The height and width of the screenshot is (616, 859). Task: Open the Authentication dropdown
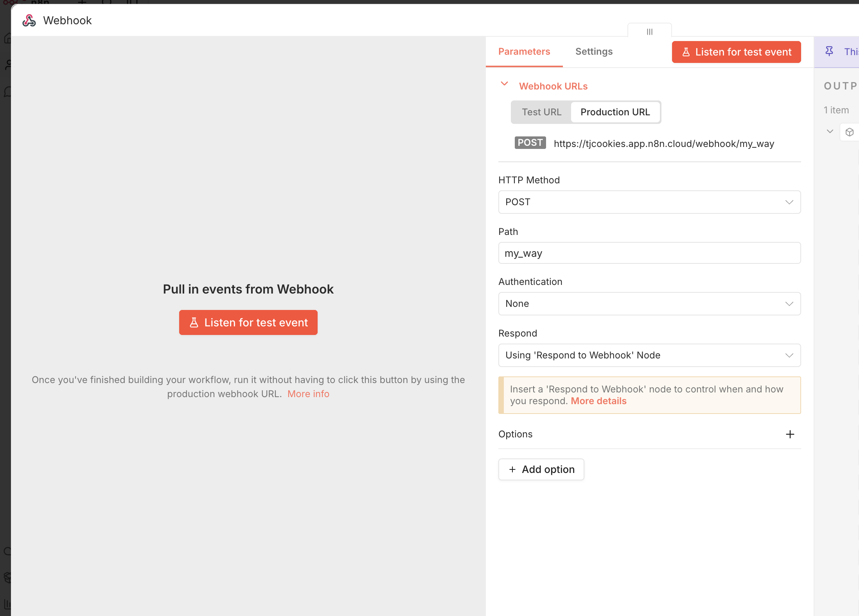(x=649, y=304)
